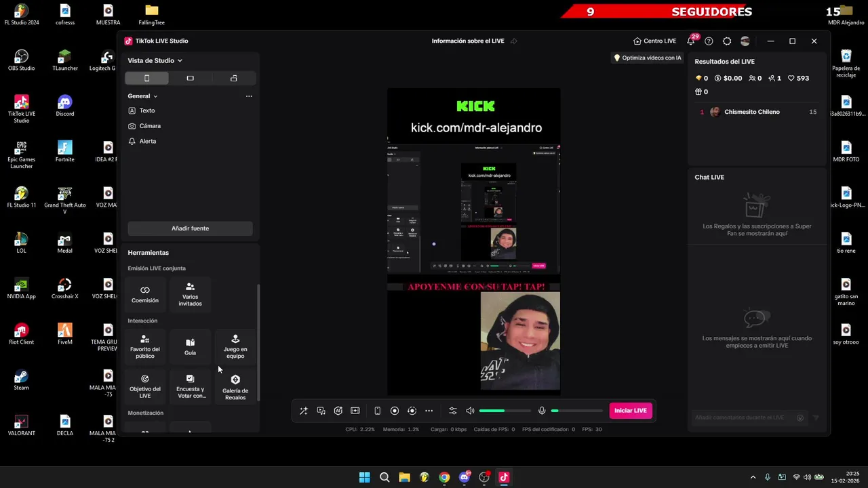The image size is (868, 488).
Task: Open the Objetivo del LIVE tool
Action: coord(145,386)
